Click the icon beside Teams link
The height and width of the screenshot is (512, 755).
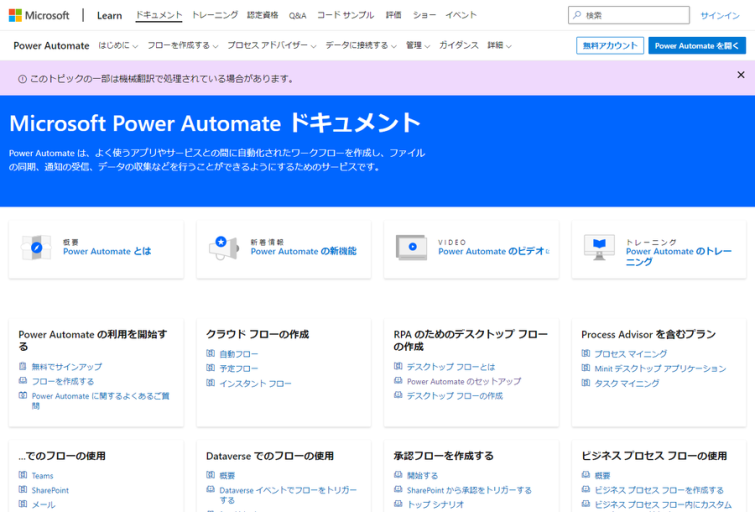coord(23,475)
